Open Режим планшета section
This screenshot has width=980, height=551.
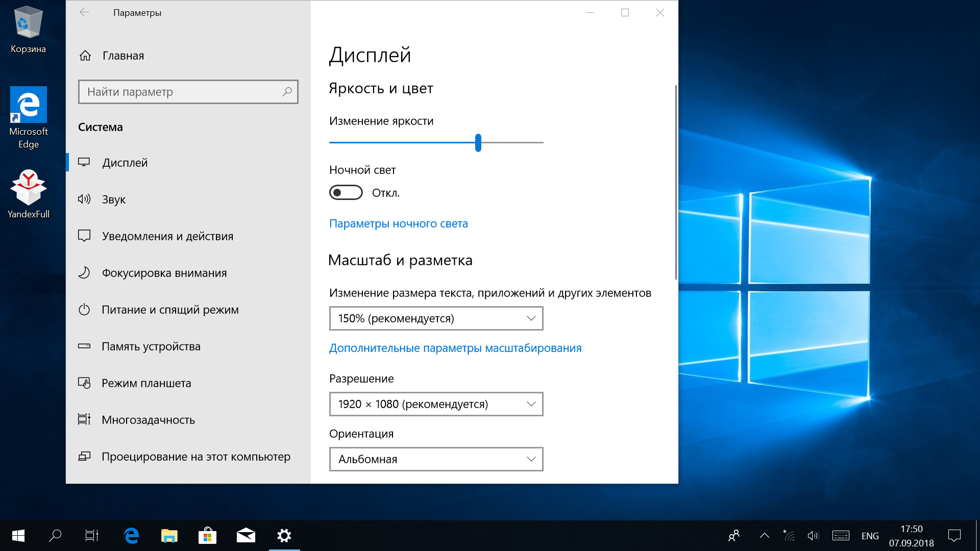pyautogui.click(x=188, y=383)
